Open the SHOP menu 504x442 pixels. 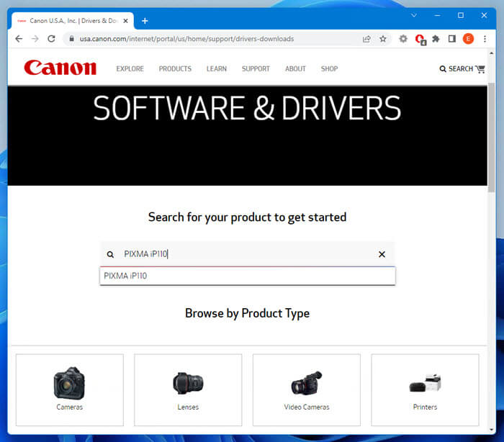[x=330, y=69]
